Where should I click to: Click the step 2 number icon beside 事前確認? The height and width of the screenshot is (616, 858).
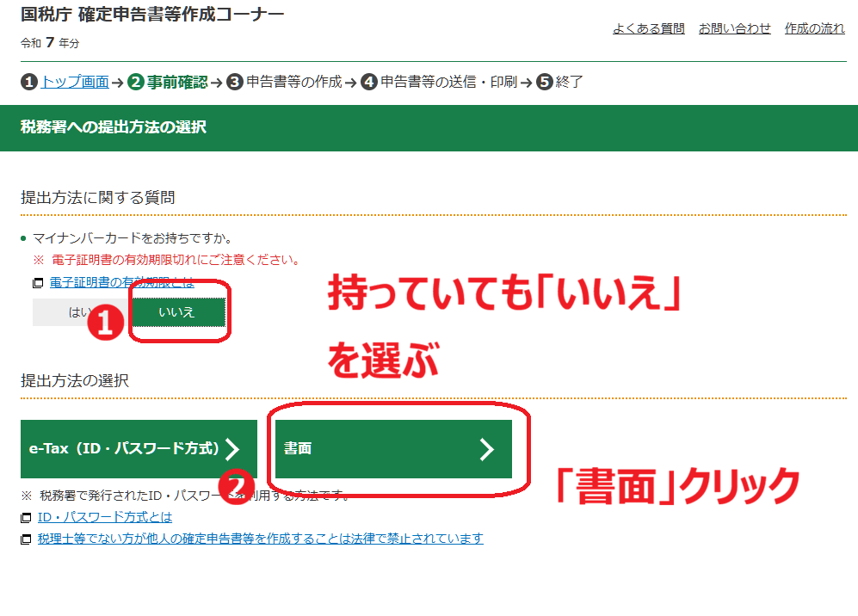point(135,83)
